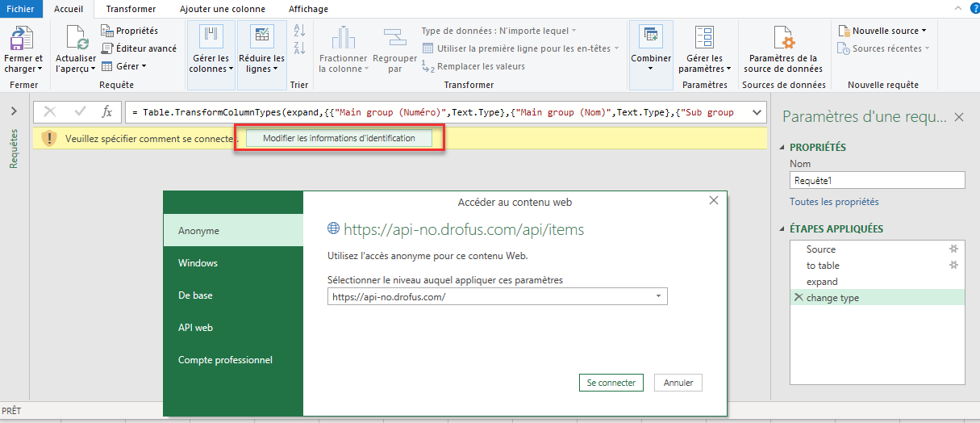The height and width of the screenshot is (423, 980).
Task: Click Modifier les informations d'identification button
Action: pos(339,139)
